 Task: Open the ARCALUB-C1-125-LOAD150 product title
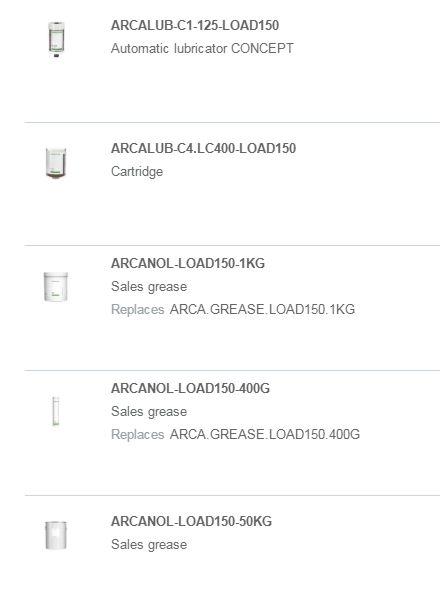pyautogui.click(x=195, y=25)
